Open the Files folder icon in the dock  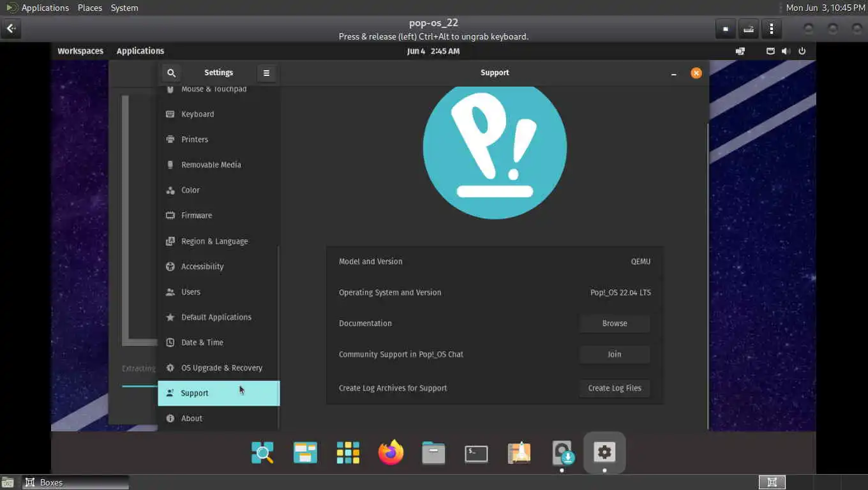(433, 453)
